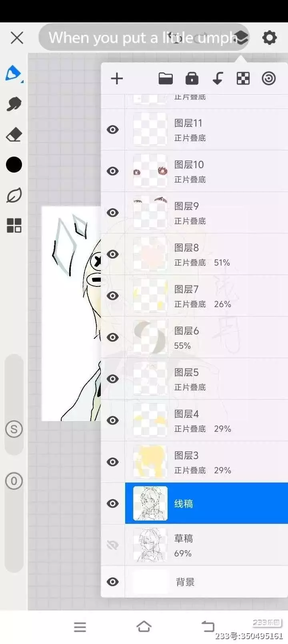
Task: Toggle alpha lock checkerboard icon
Action: [x=243, y=79]
